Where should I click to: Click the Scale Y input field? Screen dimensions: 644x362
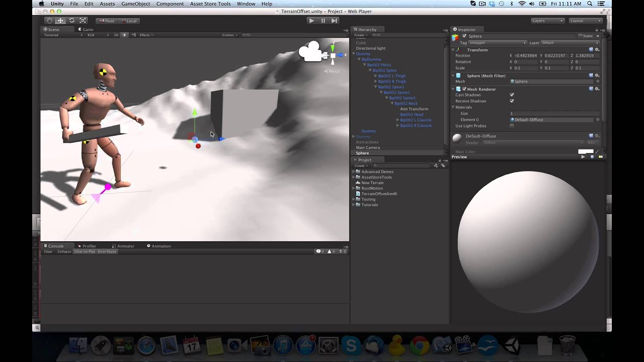[556, 68]
